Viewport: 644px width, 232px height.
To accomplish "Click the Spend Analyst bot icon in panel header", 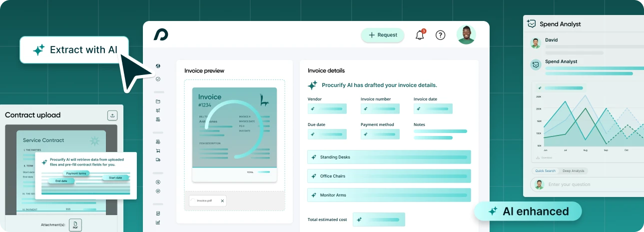I will pos(532,23).
